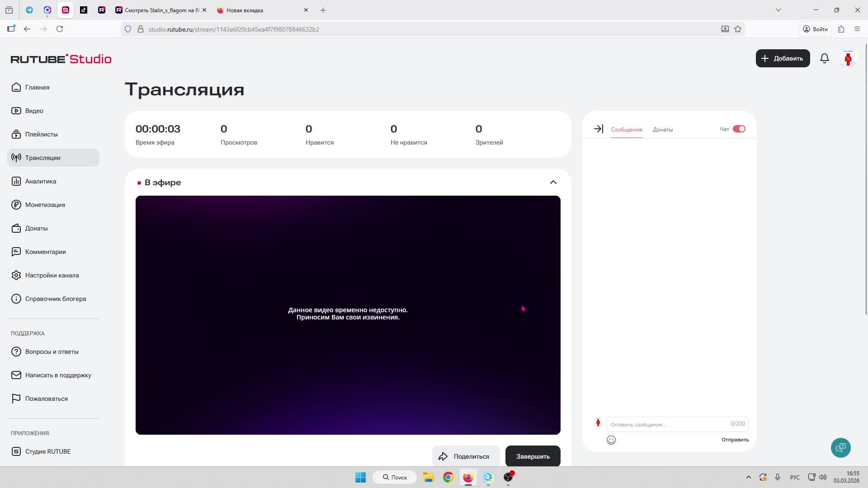Focus the Оставить сообщение input field
Viewport: 868px width, 488px height.
[x=668, y=424]
